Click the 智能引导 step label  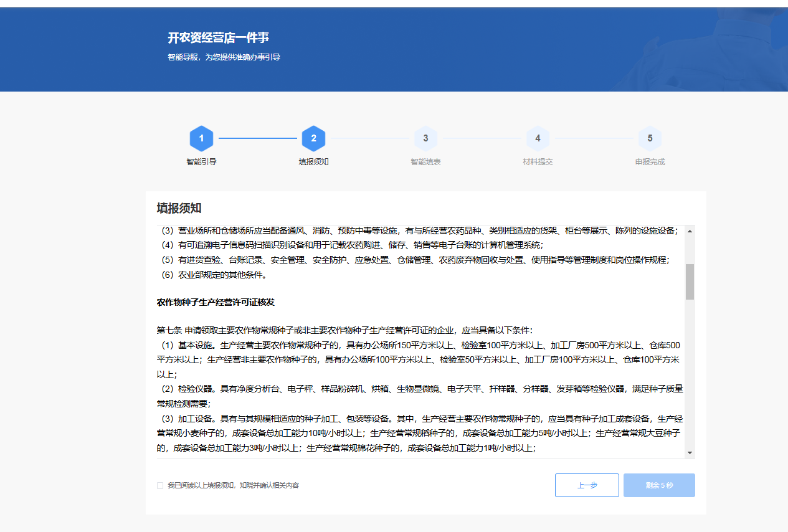click(x=201, y=162)
